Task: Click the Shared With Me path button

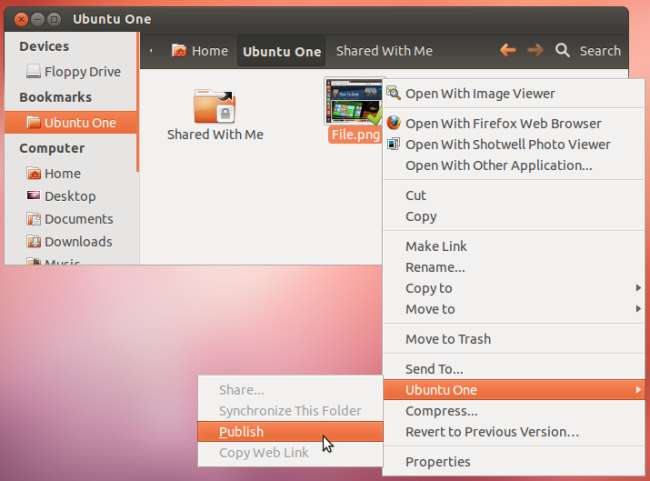Action: [x=384, y=51]
